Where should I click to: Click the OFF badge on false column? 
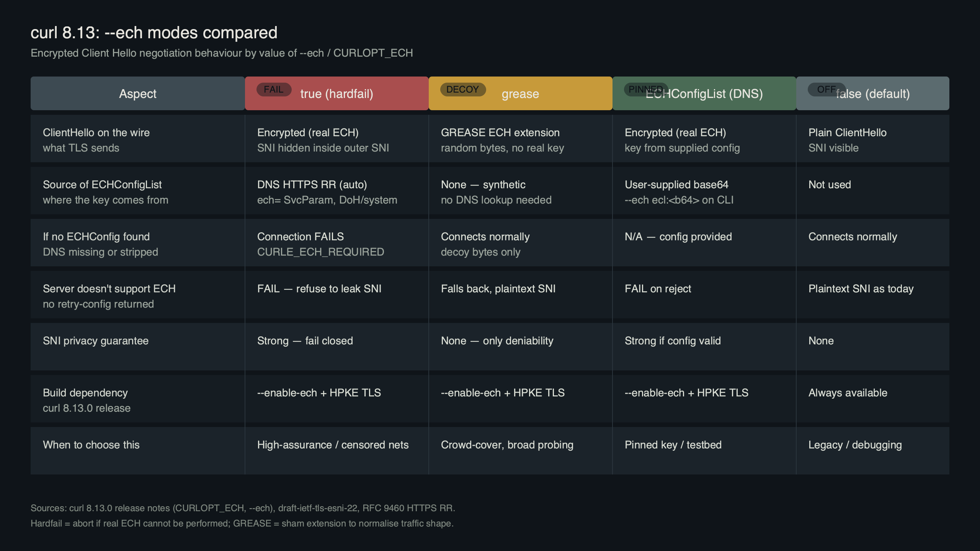tap(826, 90)
